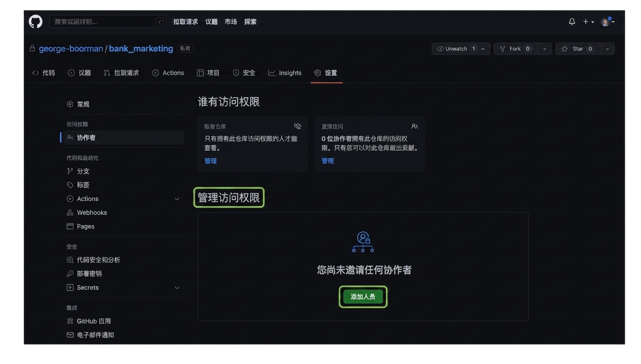641x364 pixels.
Task: Open the plus create-new menu
Action: click(588, 22)
